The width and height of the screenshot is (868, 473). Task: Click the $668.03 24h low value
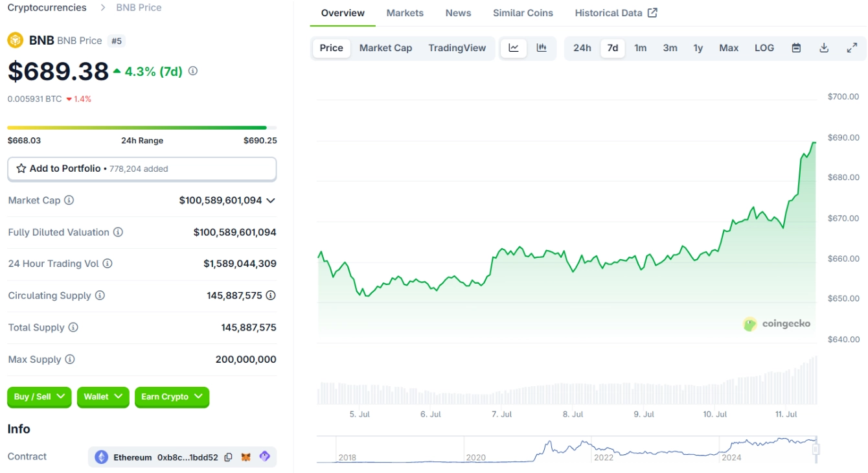(x=24, y=141)
